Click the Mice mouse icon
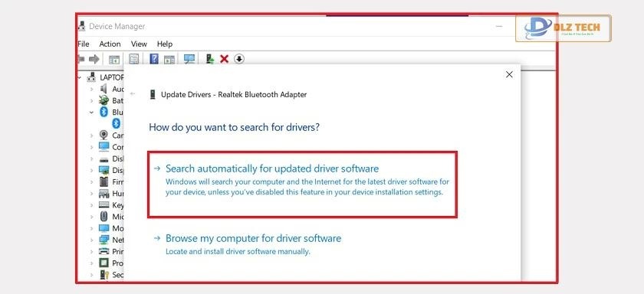644x294 pixels. click(104, 217)
